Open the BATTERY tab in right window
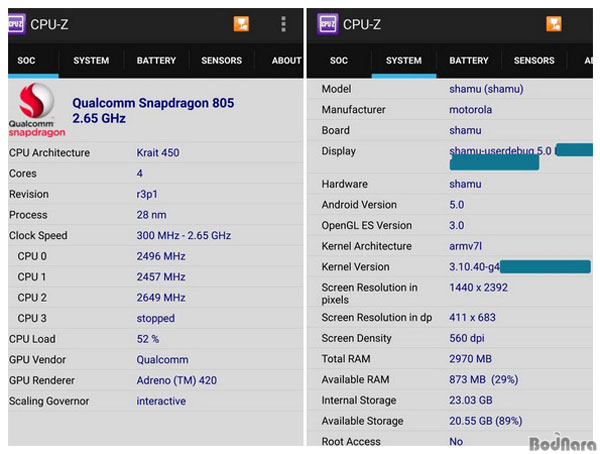 click(x=468, y=61)
